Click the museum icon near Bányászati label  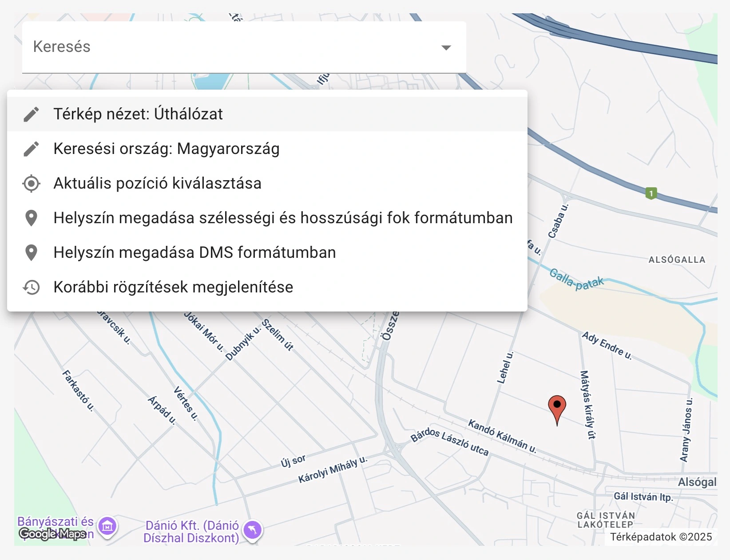(x=106, y=526)
